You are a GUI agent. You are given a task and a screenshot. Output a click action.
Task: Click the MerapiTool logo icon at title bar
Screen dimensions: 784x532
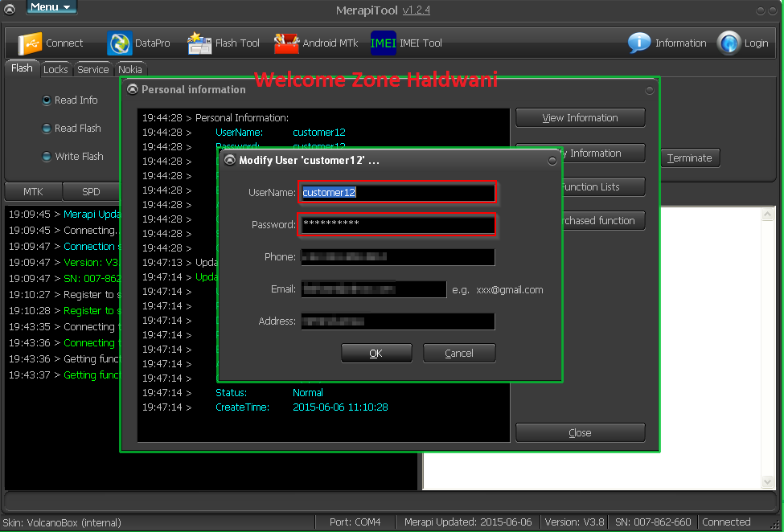(x=10, y=9)
